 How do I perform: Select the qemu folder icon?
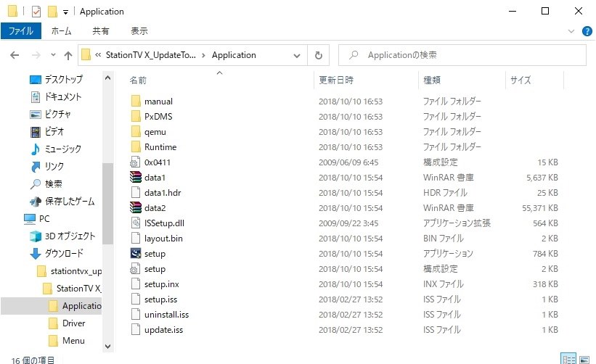point(136,131)
